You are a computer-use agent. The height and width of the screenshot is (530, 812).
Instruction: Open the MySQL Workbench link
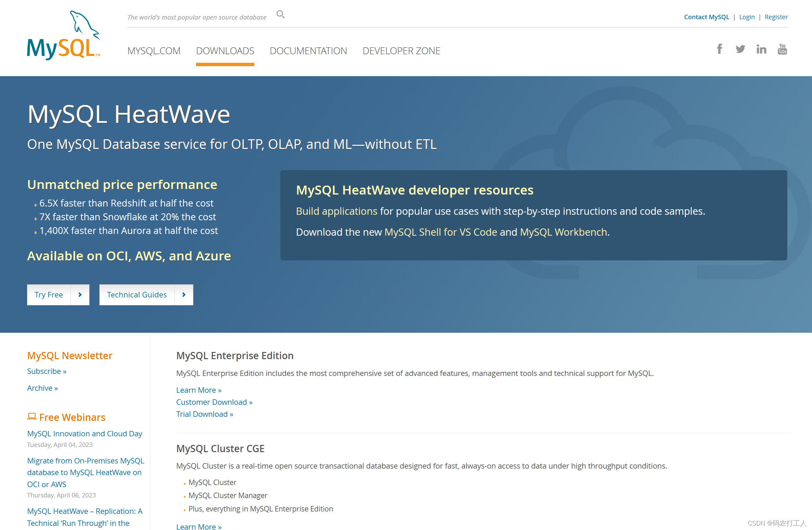(563, 232)
